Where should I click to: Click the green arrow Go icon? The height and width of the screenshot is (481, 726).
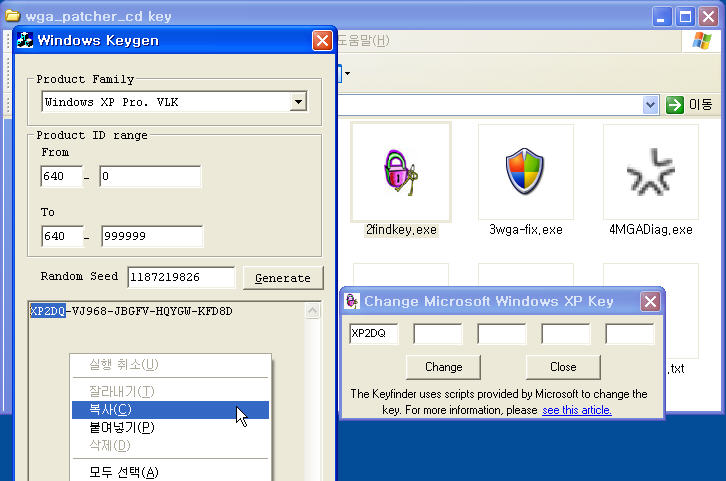click(x=675, y=105)
